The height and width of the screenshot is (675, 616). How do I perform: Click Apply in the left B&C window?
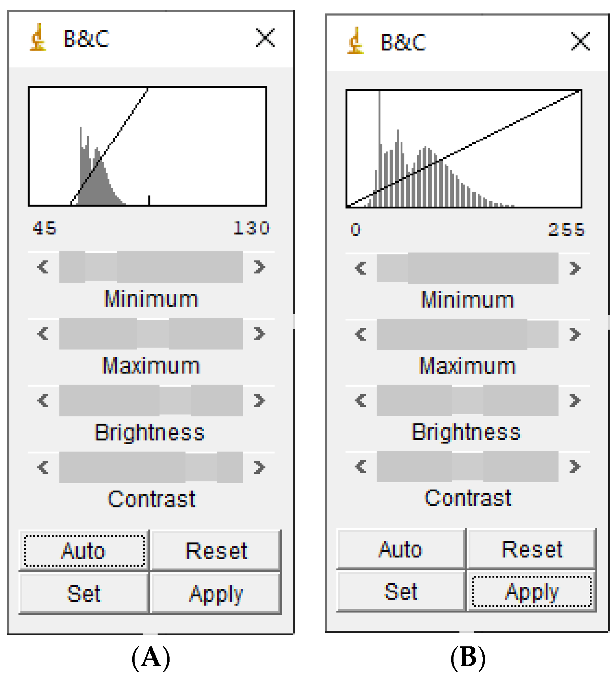point(216,594)
